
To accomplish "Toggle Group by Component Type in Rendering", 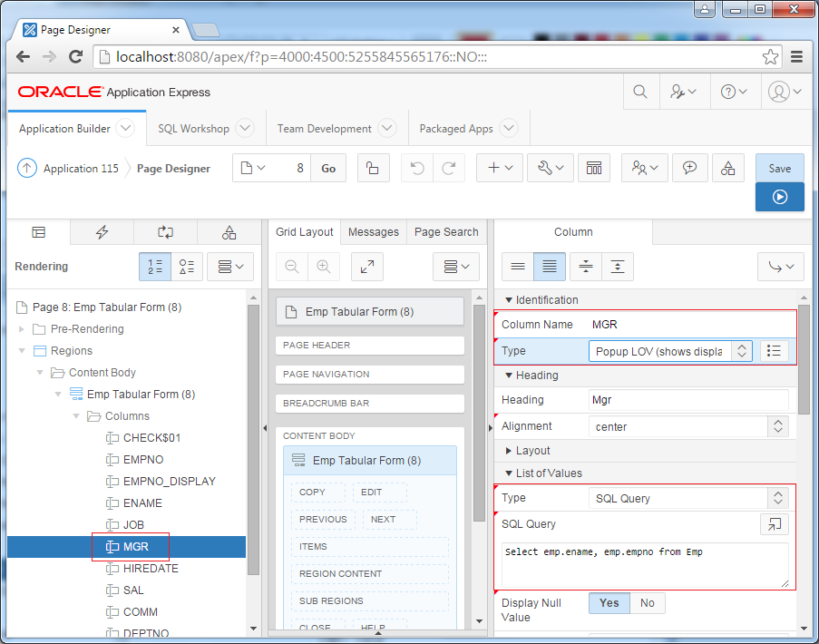I will pyautogui.click(x=187, y=267).
